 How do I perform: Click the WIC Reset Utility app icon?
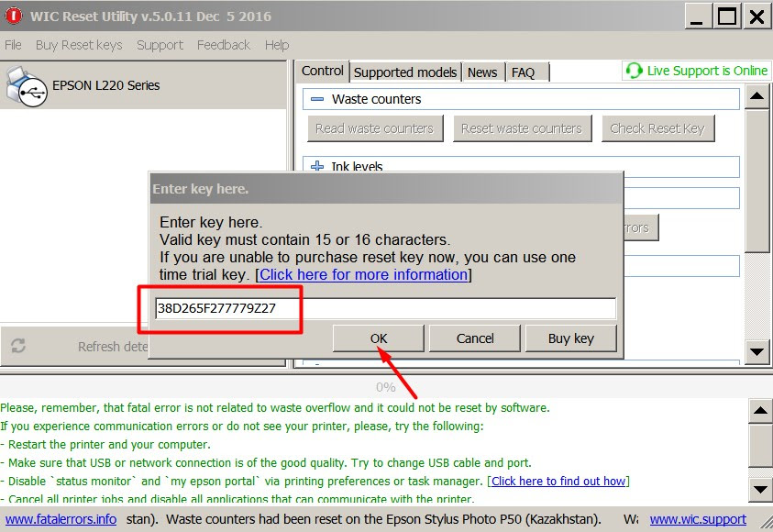(x=14, y=16)
